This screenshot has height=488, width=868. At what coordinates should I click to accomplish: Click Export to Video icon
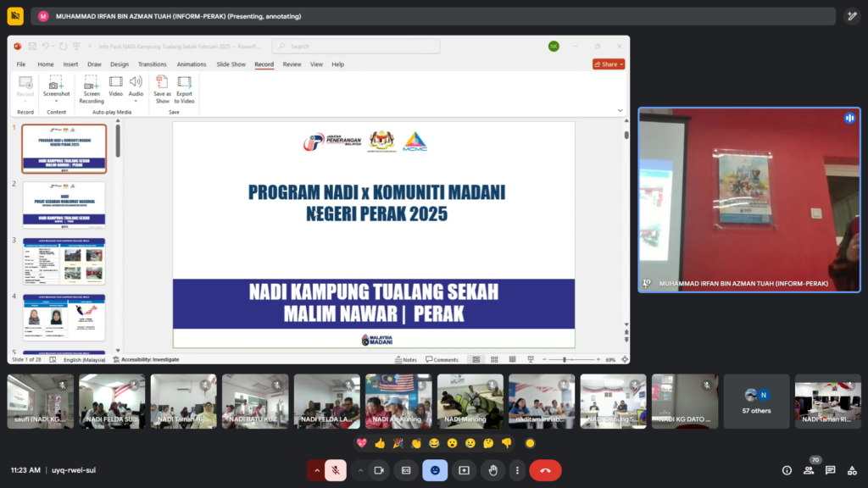(184, 88)
